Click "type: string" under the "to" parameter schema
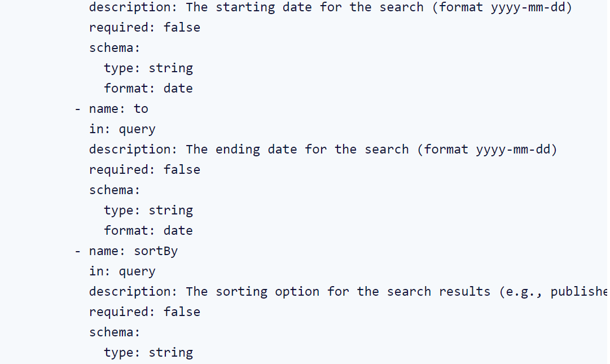Screen dimensions: 610x364 (x=148, y=210)
